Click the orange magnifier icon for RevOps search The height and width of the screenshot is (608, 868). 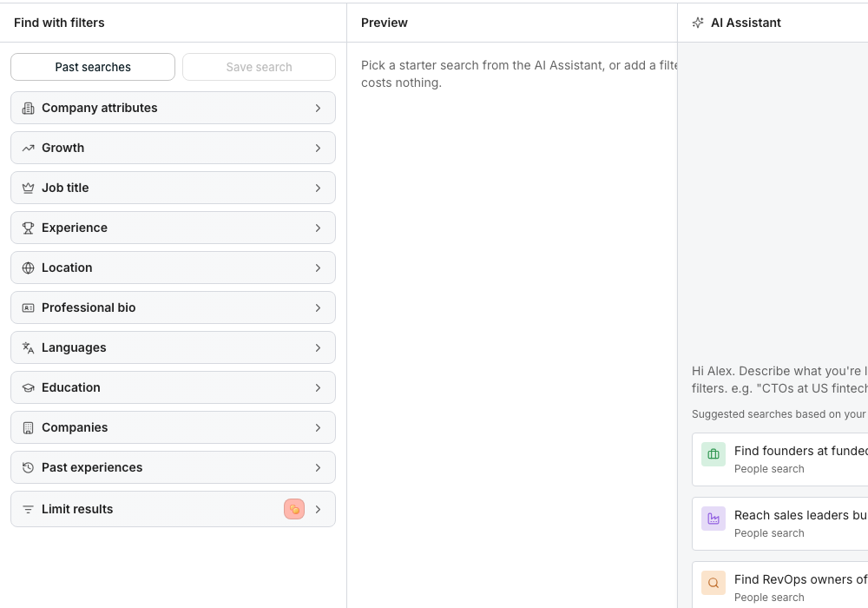[713, 583]
